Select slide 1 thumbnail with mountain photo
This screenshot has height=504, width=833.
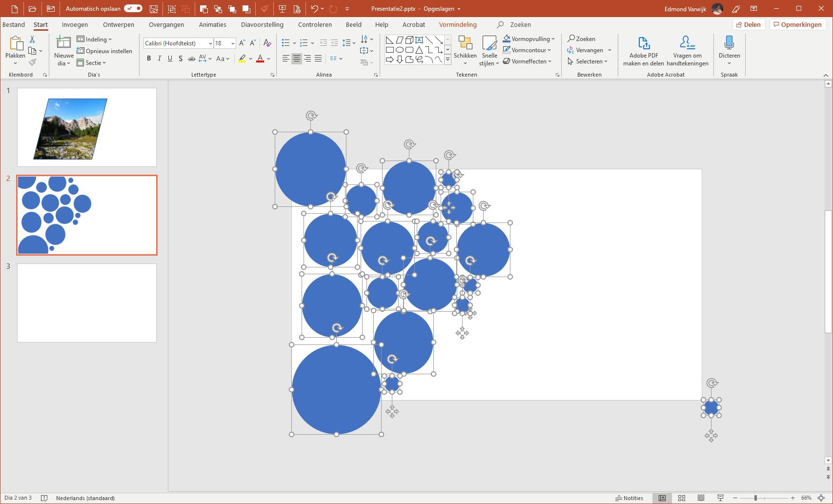tap(87, 127)
